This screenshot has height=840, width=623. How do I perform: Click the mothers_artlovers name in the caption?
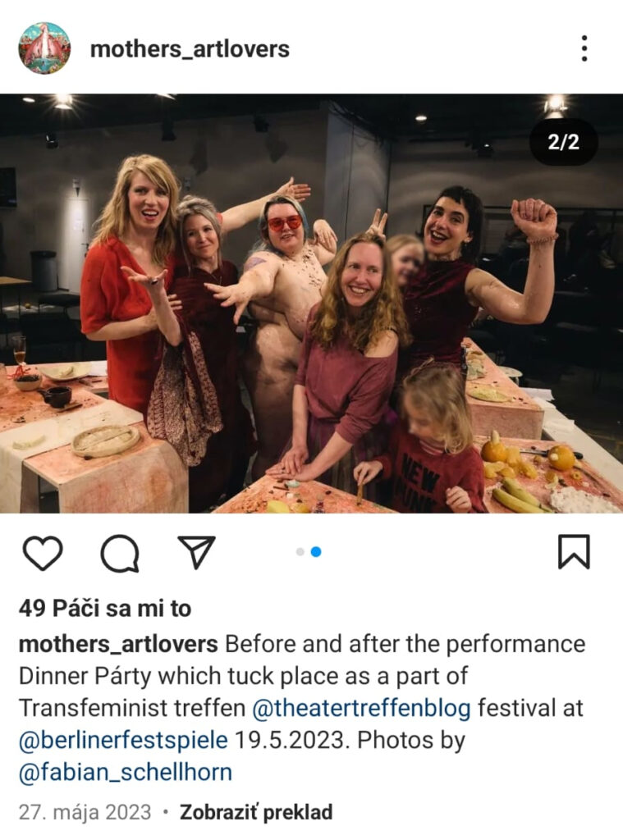118,644
